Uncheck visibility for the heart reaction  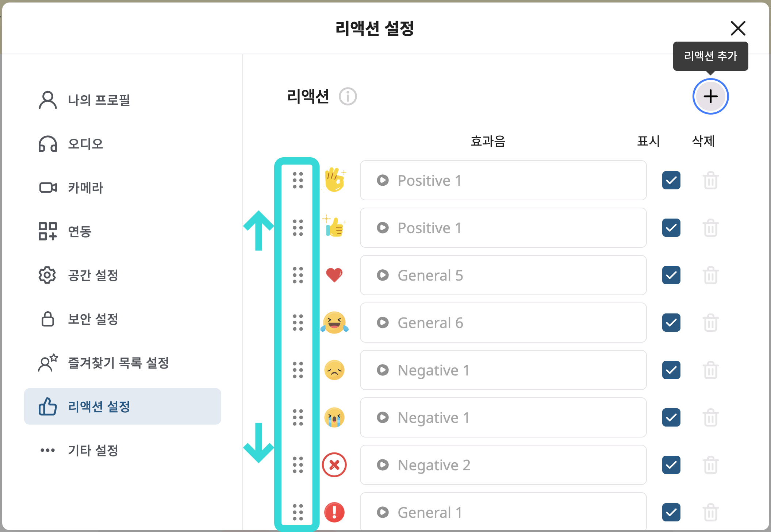click(671, 275)
